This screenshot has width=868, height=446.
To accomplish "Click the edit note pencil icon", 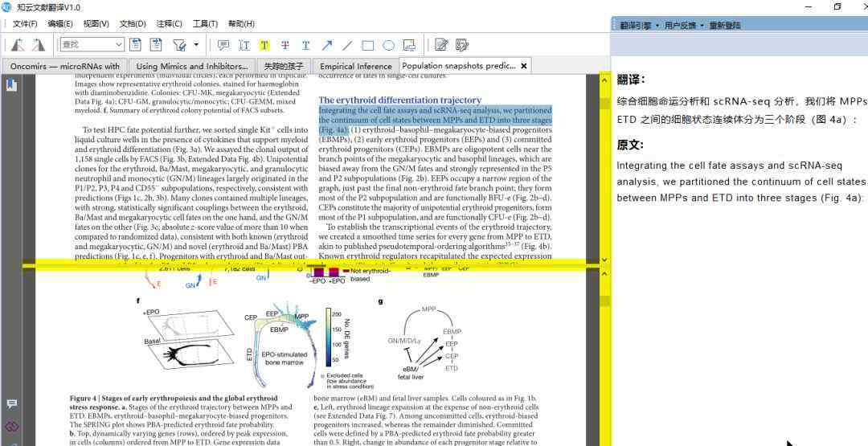I will pyautogui.click(x=441, y=45).
